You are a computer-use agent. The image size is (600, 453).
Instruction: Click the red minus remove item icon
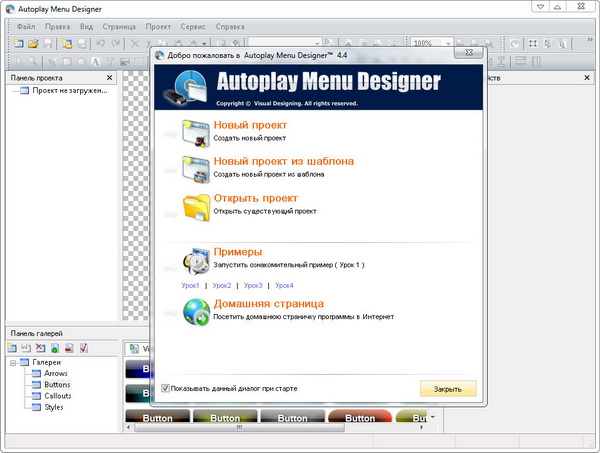click(69, 348)
